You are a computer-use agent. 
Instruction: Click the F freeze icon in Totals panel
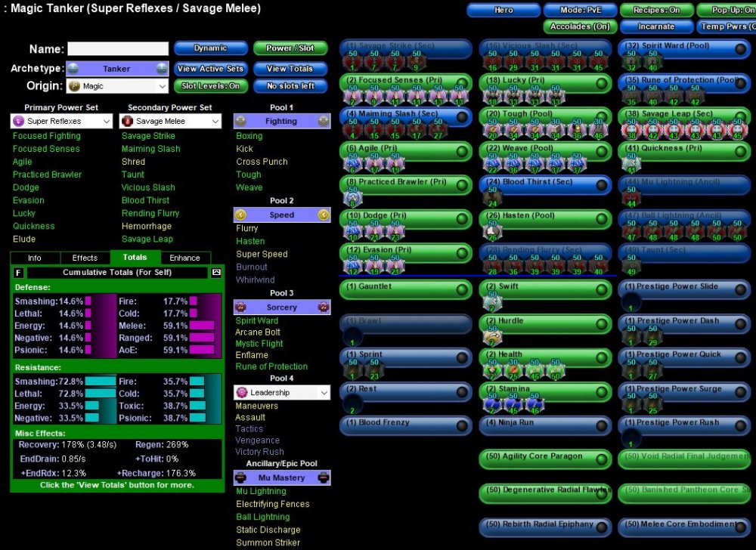click(x=19, y=272)
